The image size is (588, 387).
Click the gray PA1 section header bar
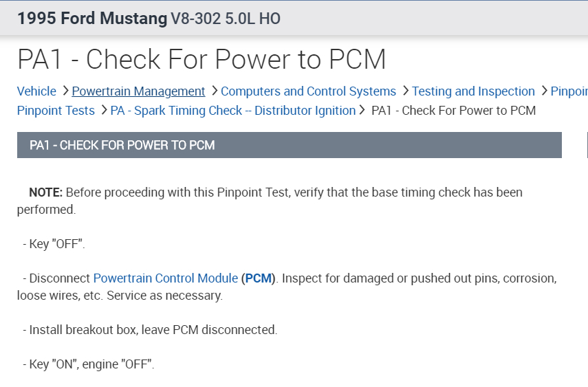289,145
